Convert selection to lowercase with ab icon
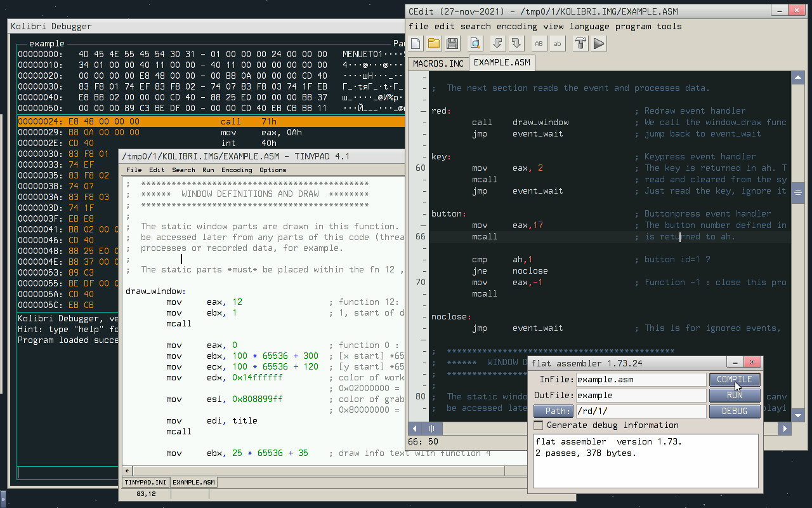This screenshot has width=812, height=508. tap(557, 43)
